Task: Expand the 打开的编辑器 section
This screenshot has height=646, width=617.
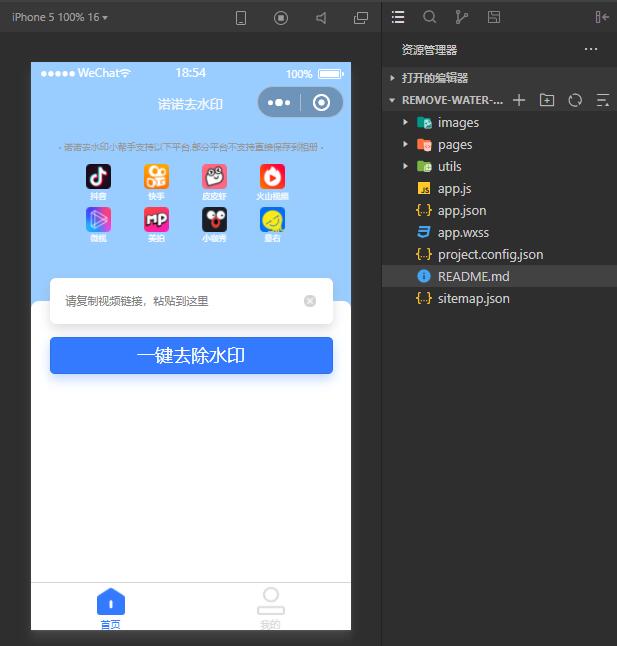Action: pos(499,78)
